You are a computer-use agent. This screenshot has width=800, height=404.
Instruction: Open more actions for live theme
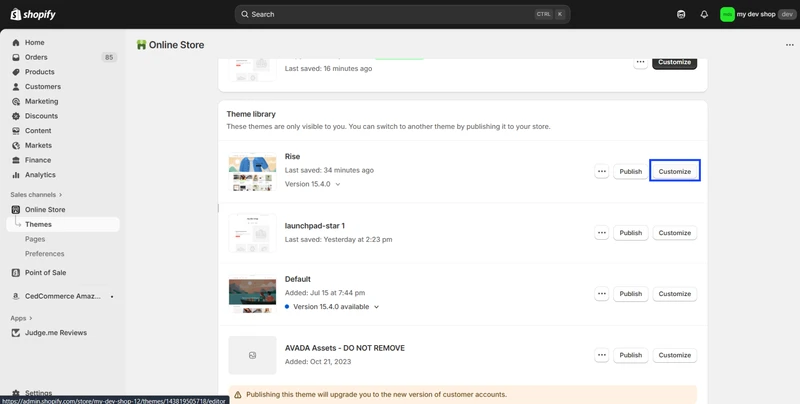640,63
